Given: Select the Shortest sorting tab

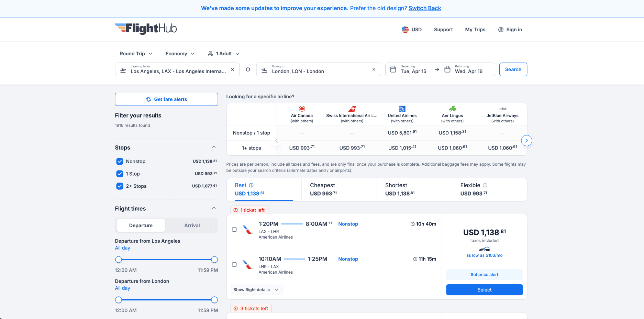Looking at the screenshot, I should pos(414,189).
